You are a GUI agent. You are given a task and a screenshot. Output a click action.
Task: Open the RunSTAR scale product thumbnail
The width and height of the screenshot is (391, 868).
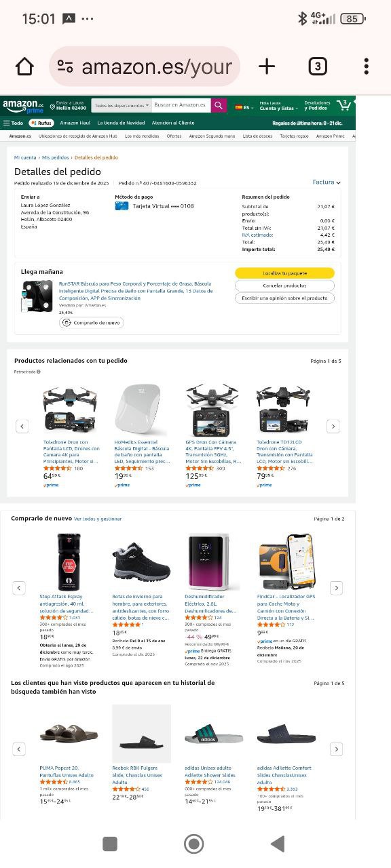tap(37, 296)
